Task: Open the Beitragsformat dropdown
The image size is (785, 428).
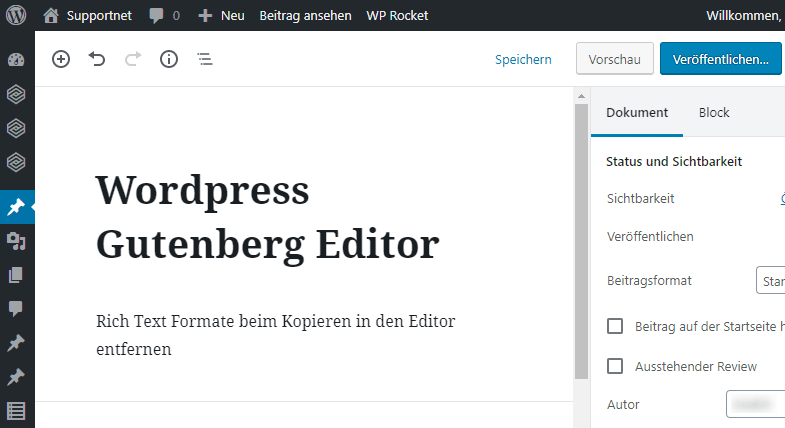Action: 770,281
